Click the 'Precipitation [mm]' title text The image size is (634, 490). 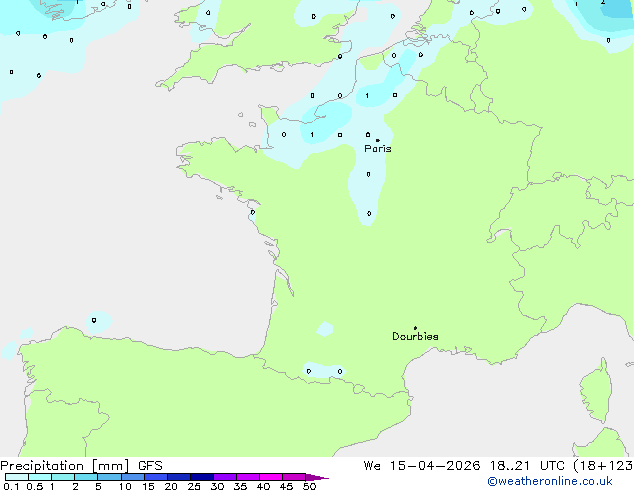click(x=65, y=466)
